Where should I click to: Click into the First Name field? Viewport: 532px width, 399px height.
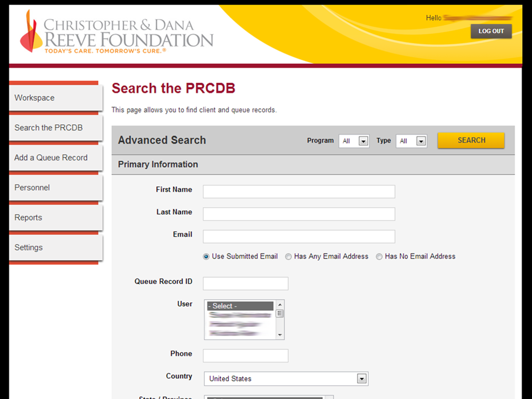click(x=299, y=191)
